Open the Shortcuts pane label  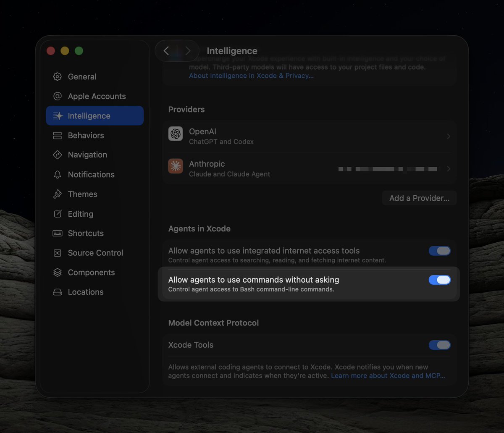[86, 233]
